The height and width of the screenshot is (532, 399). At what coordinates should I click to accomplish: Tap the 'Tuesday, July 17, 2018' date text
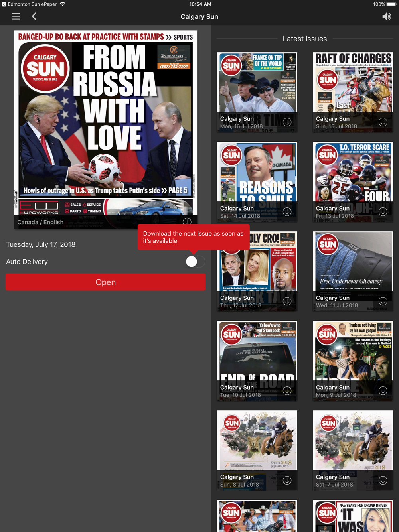click(x=41, y=244)
